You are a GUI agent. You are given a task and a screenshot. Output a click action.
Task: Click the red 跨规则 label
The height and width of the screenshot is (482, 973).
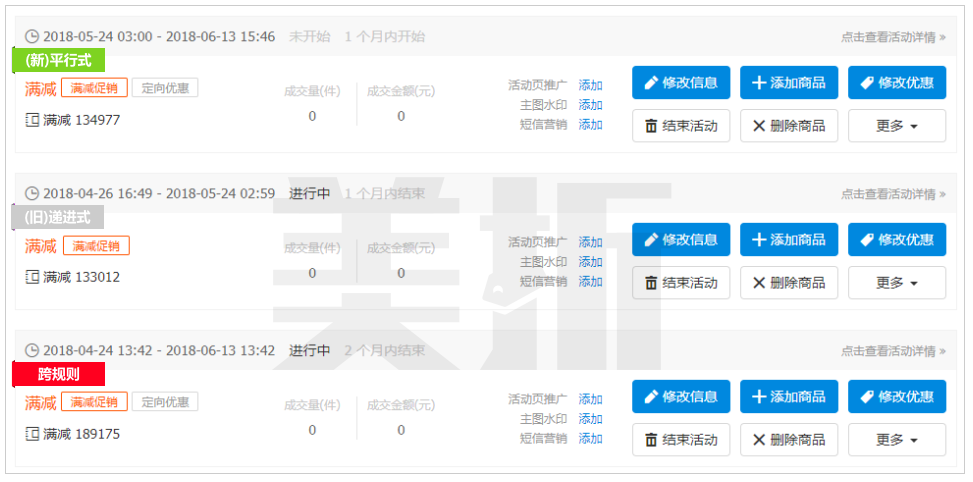point(58,374)
